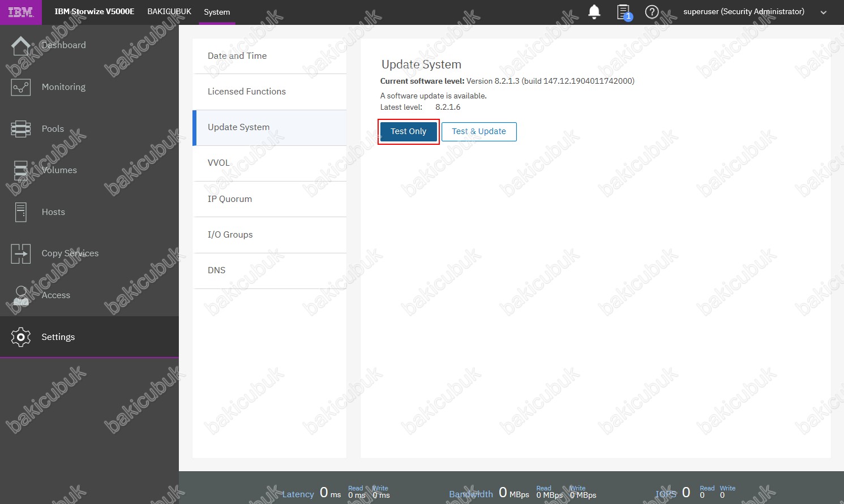The image size is (844, 504).
Task: Open the IP Quorum section
Action: tap(269, 199)
